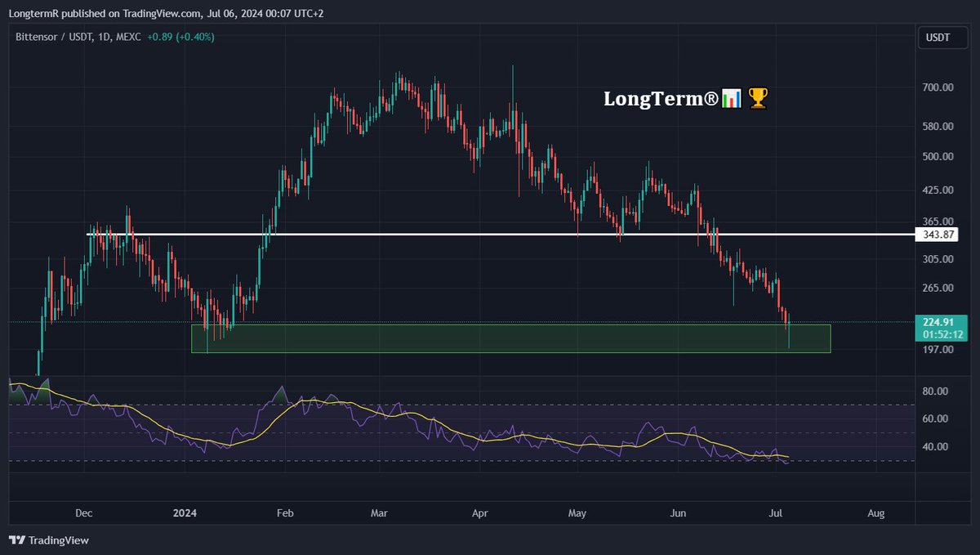Click the 2024 label on the time axis
Viewport: 980px width, 555px height.
(184, 512)
